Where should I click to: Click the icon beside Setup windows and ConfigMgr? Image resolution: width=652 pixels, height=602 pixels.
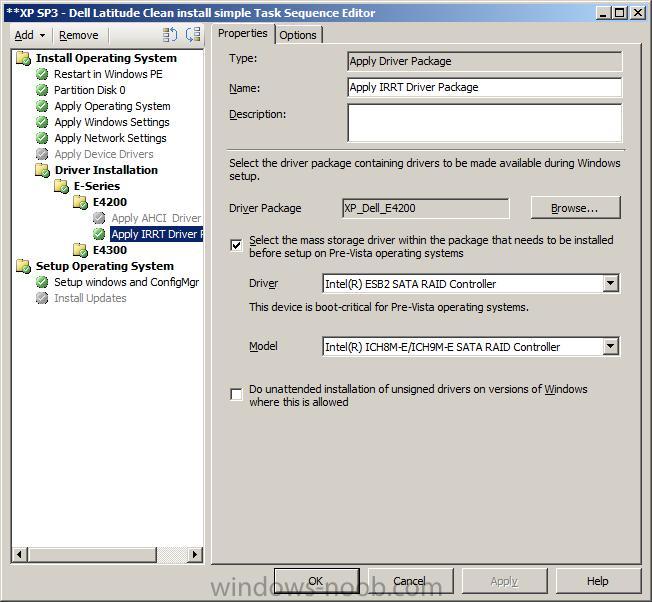(42, 282)
